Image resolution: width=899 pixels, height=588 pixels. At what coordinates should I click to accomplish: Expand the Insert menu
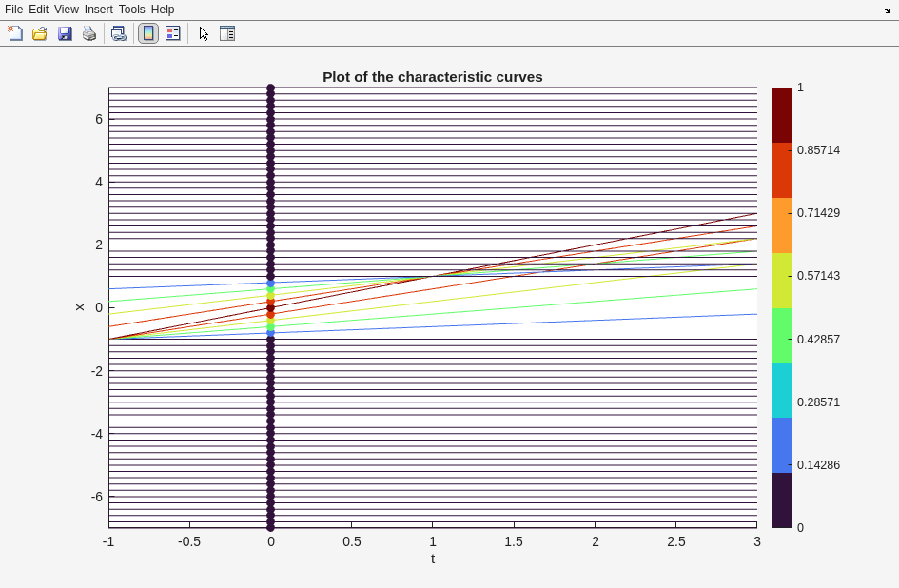click(99, 10)
